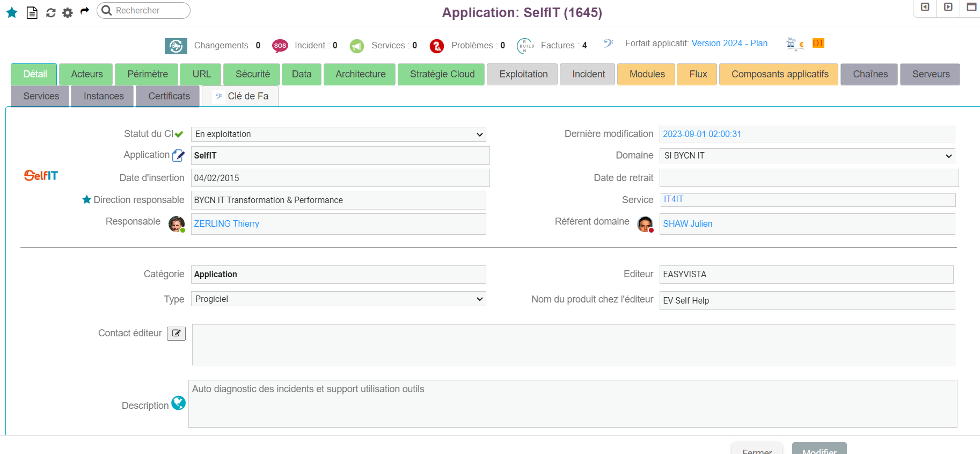This screenshot has height=454, width=980.
Task: Click the blue favorite star icon
Action: tap(12, 12)
